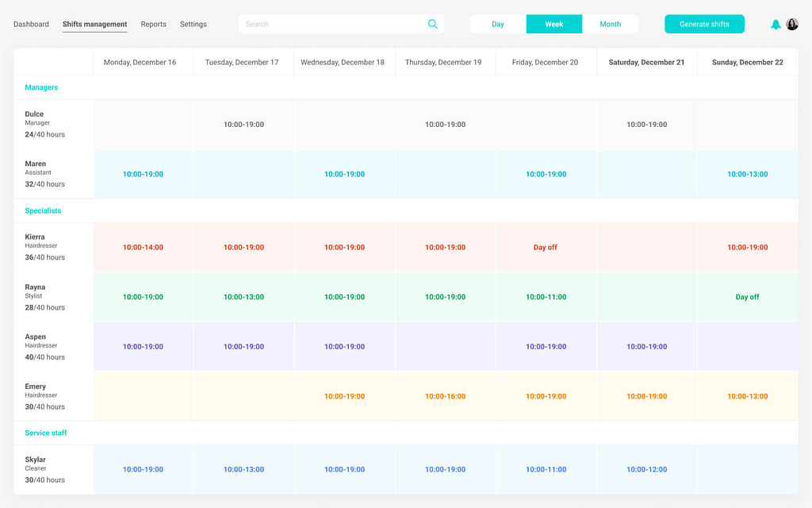Select the Week view toggle
Viewport: 812px width, 508px height.
pyautogui.click(x=554, y=25)
